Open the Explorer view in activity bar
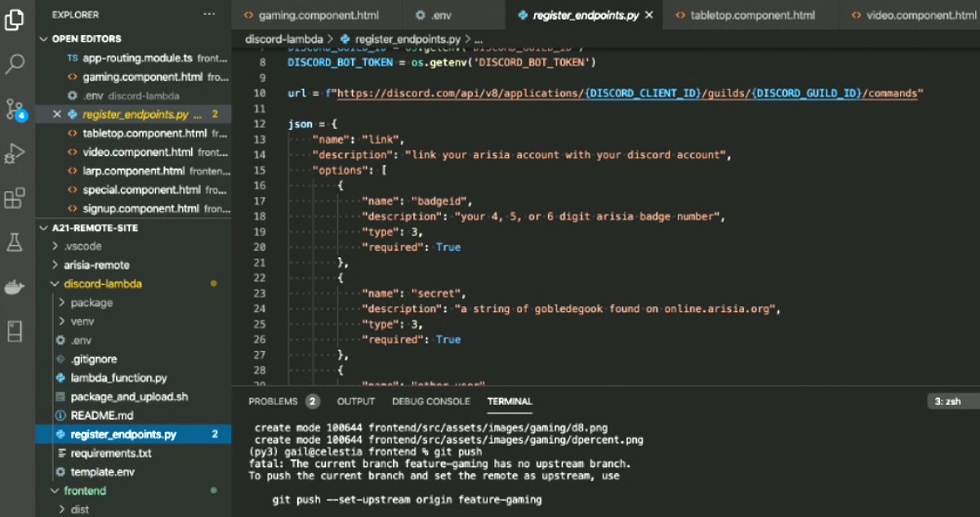 click(x=15, y=20)
